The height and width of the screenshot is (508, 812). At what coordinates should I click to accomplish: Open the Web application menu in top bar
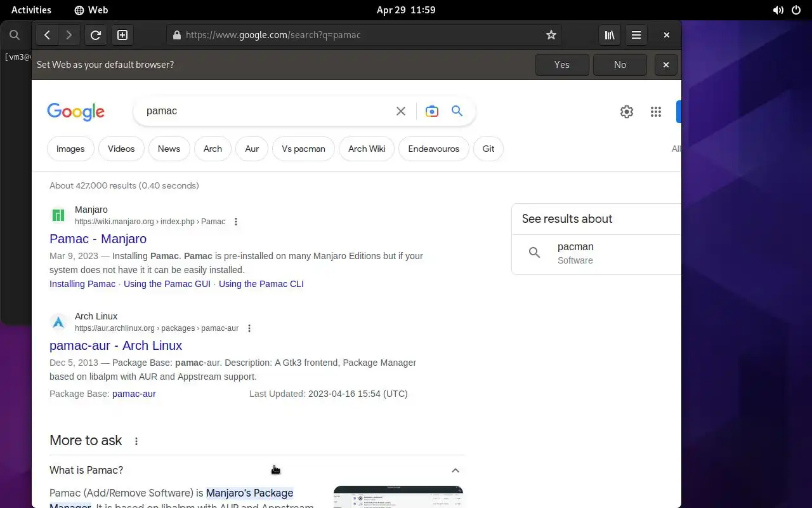click(x=91, y=10)
